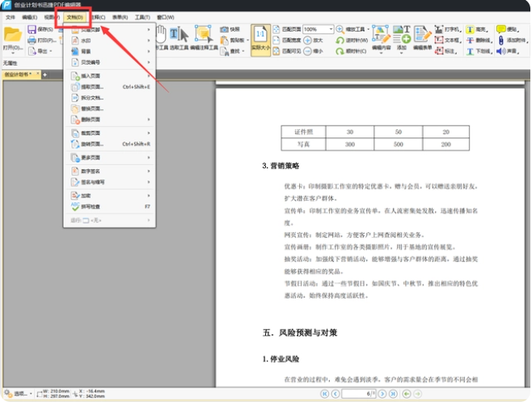
Task: Open the Tools(T) menu
Action: coord(142,17)
